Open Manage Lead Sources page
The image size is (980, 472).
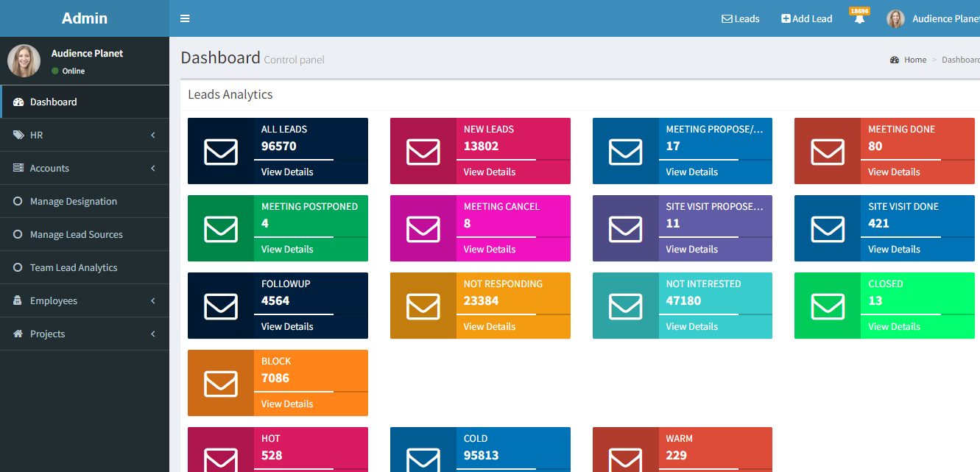coord(85,235)
